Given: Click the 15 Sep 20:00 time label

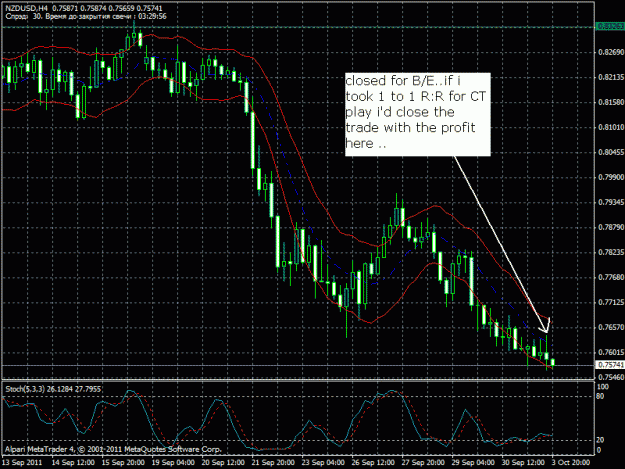Looking at the screenshot, I should [x=123, y=462].
